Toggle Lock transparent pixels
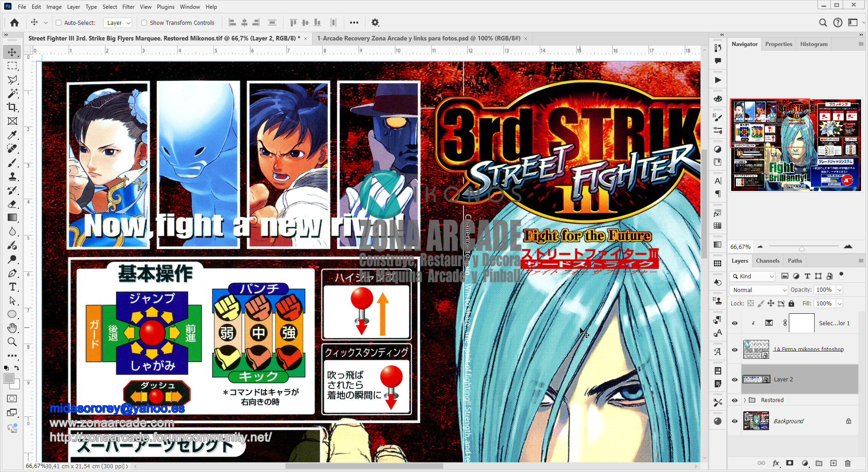The width and height of the screenshot is (868, 472). click(751, 304)
